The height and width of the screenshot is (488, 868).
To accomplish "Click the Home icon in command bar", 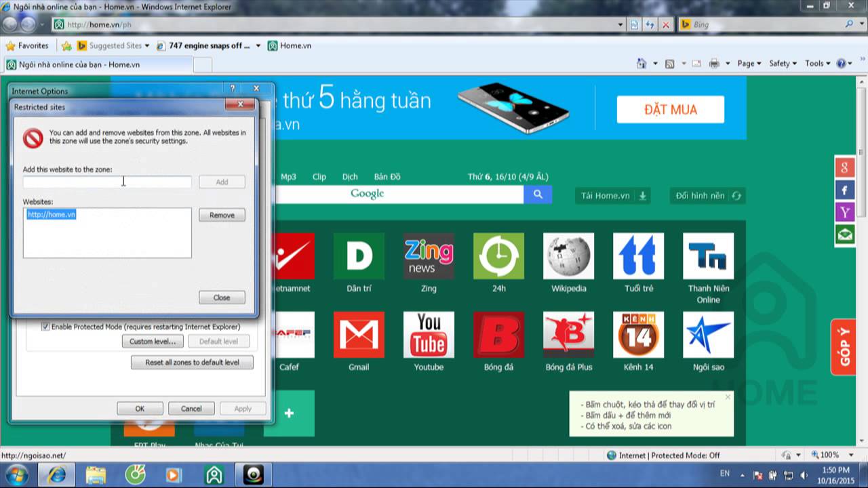I will (642, 63).
